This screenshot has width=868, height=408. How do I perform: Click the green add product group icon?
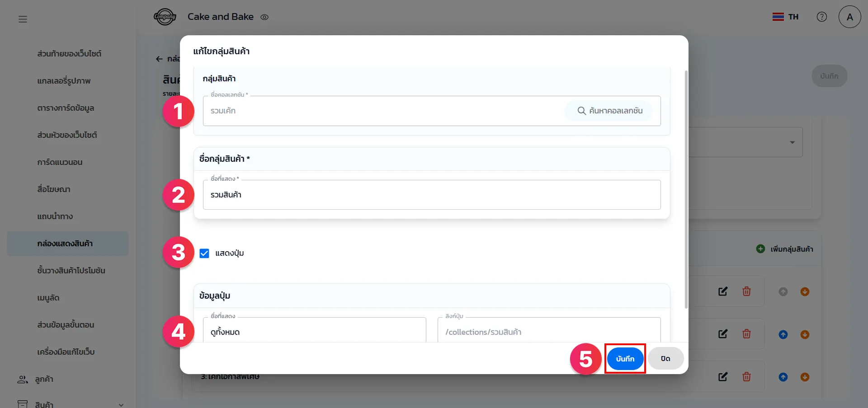pos(760,249)
